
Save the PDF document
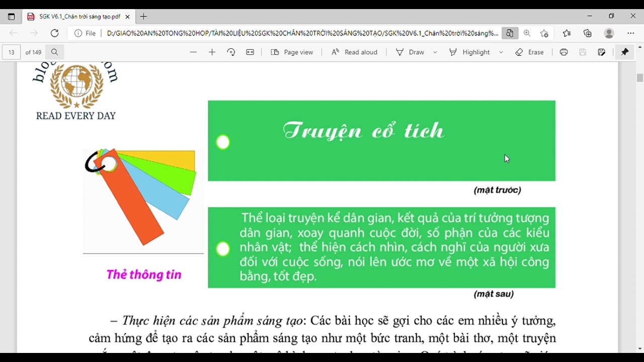[x=583, y=52]
